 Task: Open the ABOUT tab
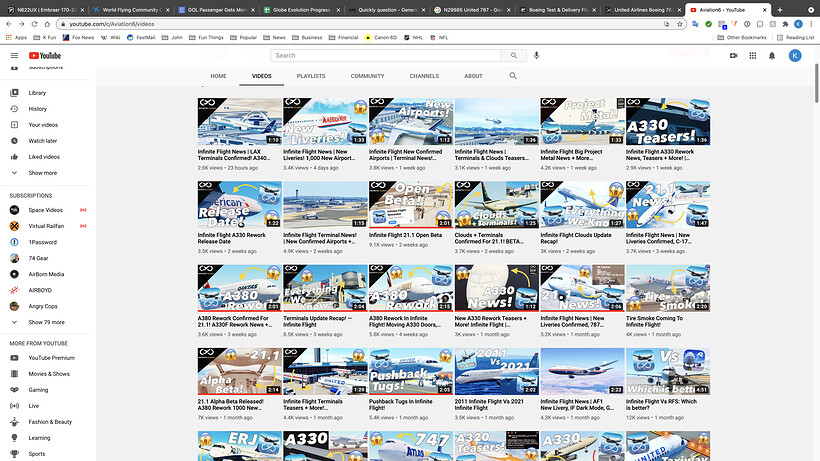click(473, 76)
